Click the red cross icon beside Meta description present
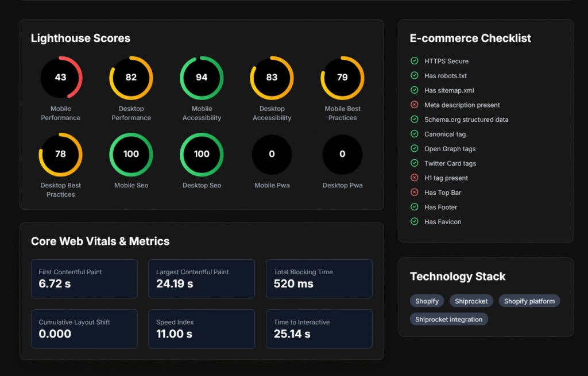 tap(414, 105)
